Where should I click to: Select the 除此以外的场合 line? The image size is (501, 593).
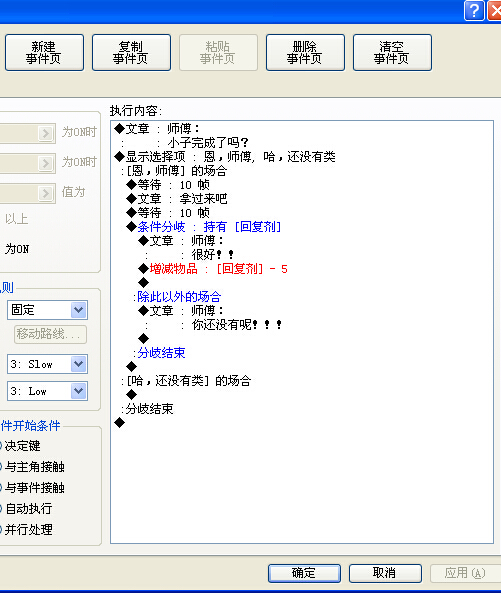(x=177, y=297)
